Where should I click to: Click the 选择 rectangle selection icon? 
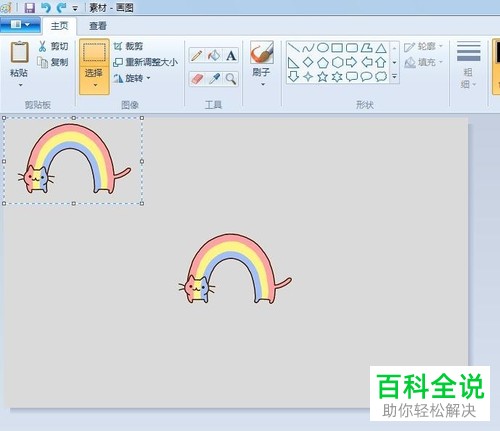pyautogui.click(x=94, y=53)
